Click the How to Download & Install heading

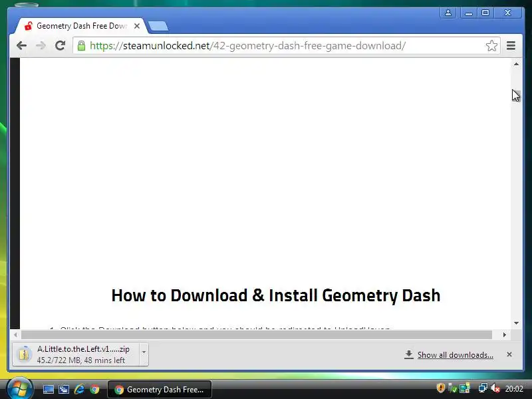(276, 295)
